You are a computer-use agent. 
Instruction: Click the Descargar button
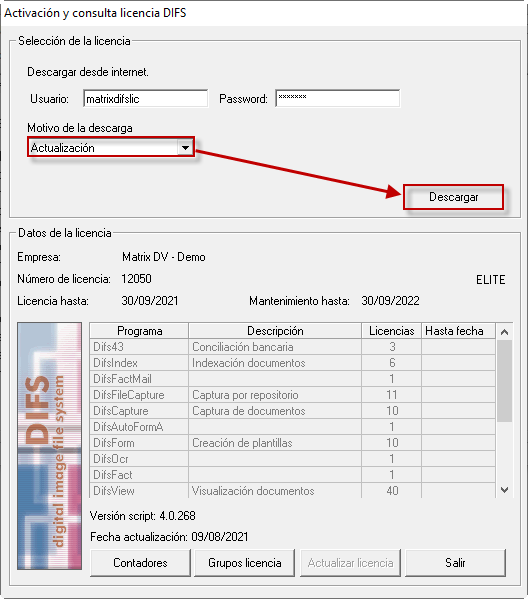(453, 197)
